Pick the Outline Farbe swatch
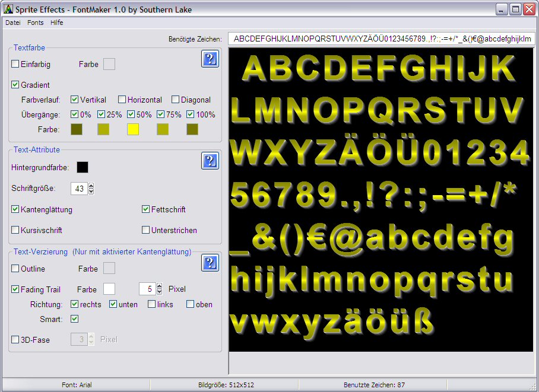 (x=109, y=268)
